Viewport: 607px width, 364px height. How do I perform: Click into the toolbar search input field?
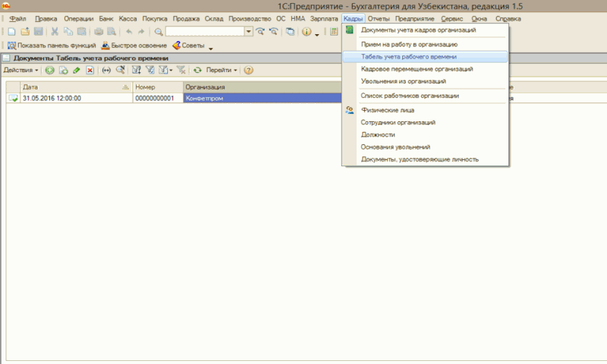205,31
